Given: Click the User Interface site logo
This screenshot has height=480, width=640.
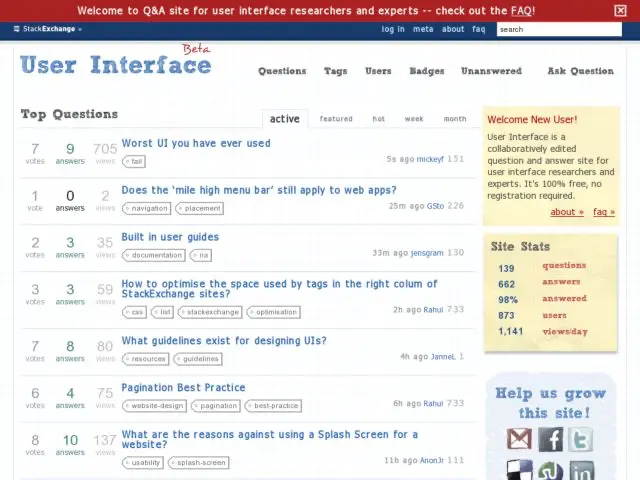Looking at the screenshot, I should tap(116, 64).
